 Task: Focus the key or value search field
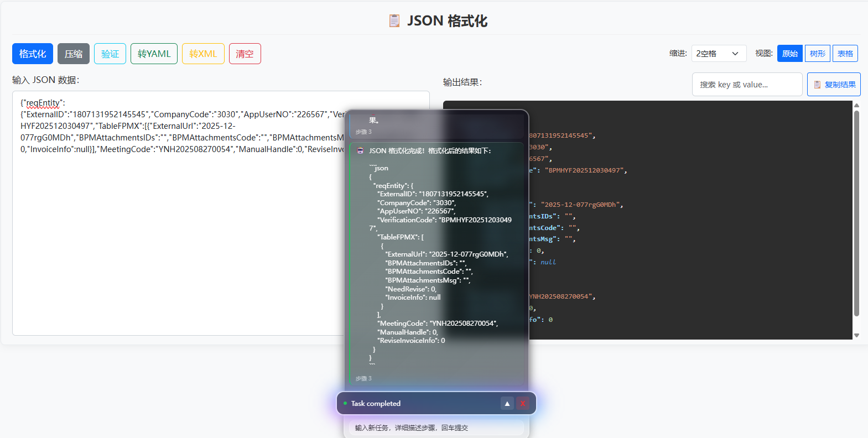747,85
